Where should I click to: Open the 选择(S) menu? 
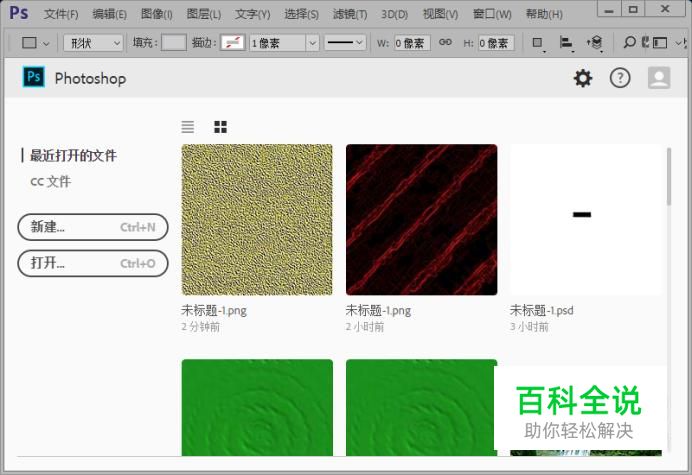click(301, 14)
